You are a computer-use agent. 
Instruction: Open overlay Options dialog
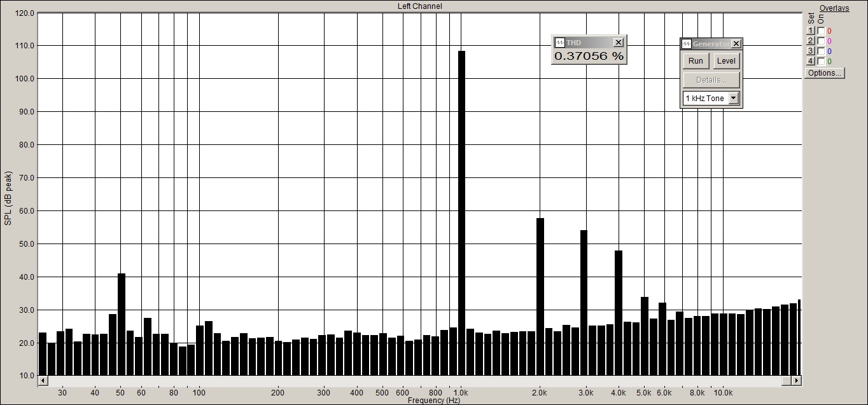(825, 73)
